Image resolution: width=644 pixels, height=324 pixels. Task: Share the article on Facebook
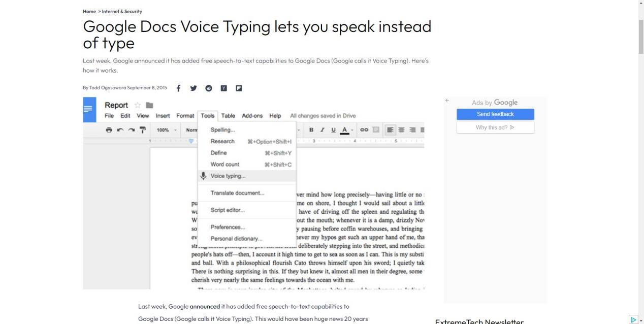tap(178, 88)
